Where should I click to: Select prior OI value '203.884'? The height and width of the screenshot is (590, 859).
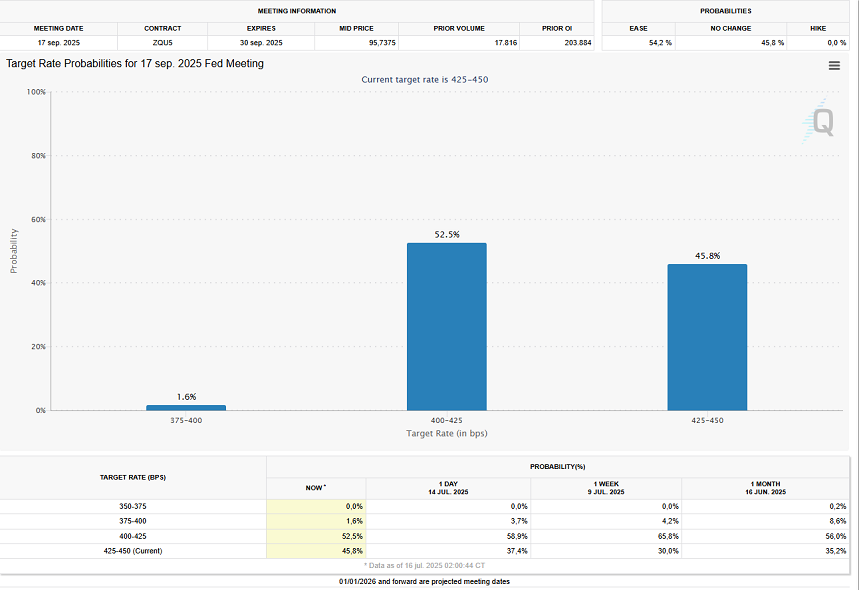click(x=578, y=43)
